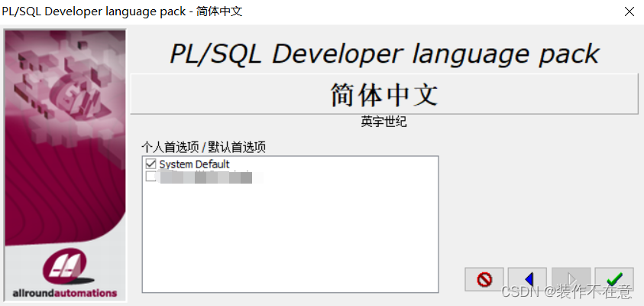Click the 个人首选项 / 默认首选项 label
This screenshot has width=644, height=306.
pos(204,147)
